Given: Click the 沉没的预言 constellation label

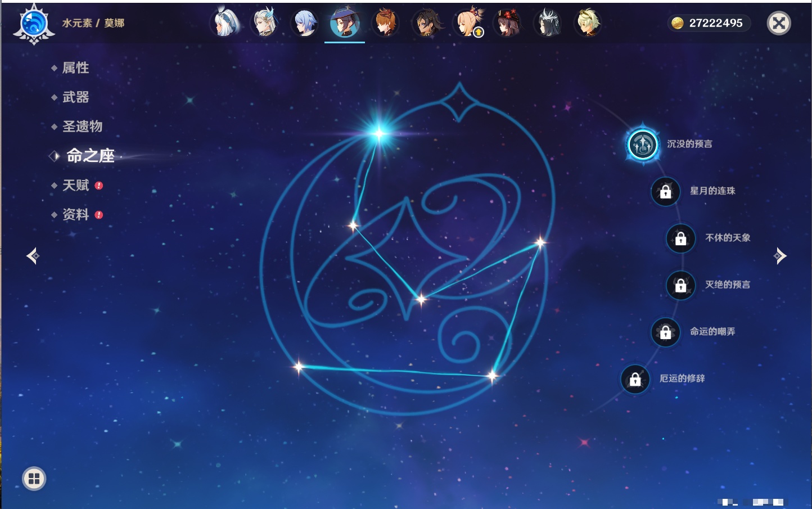Looking at the screenshot, I should [x=689, y=144].
